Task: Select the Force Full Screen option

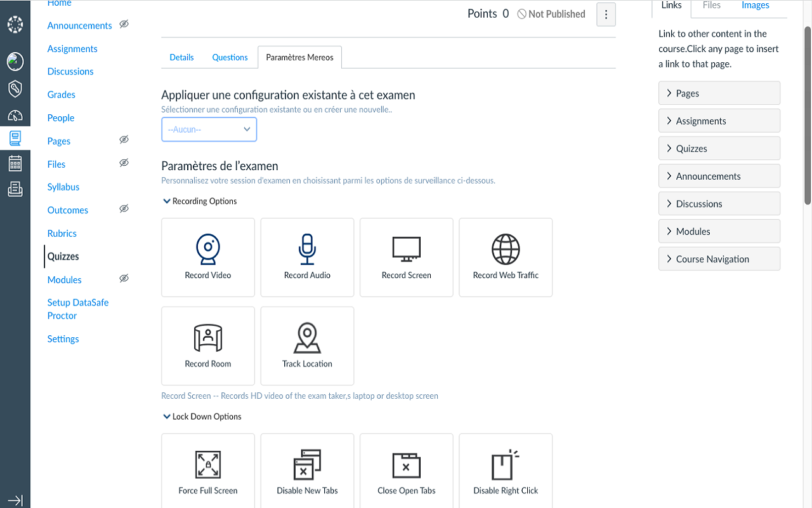Action: coord(208,472)
